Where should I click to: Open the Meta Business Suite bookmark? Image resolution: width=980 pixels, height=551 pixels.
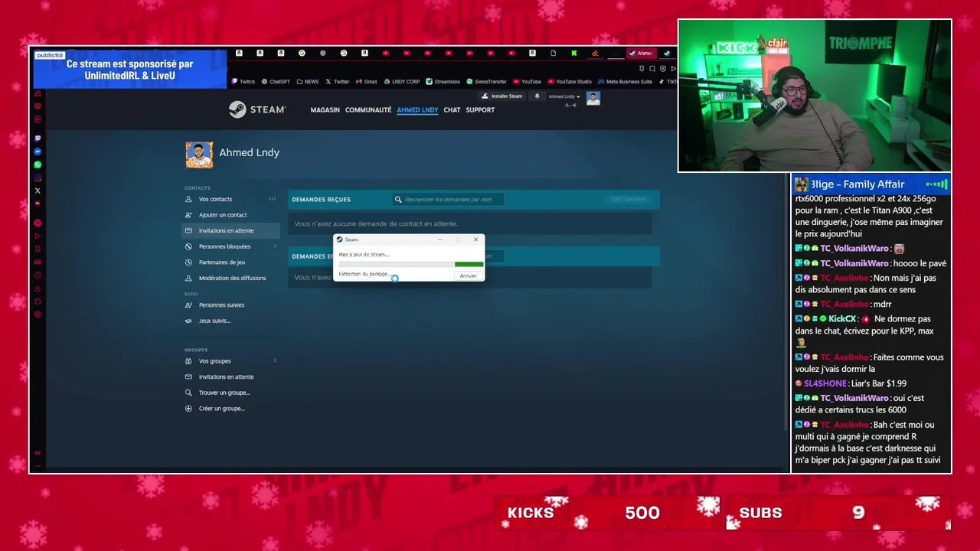(x=625, y=81)
